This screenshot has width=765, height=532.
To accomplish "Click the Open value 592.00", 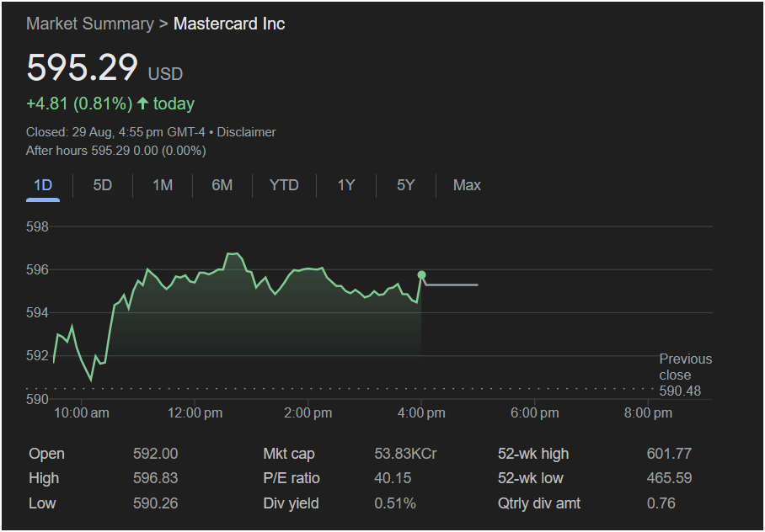I will (x=155, y=454).
